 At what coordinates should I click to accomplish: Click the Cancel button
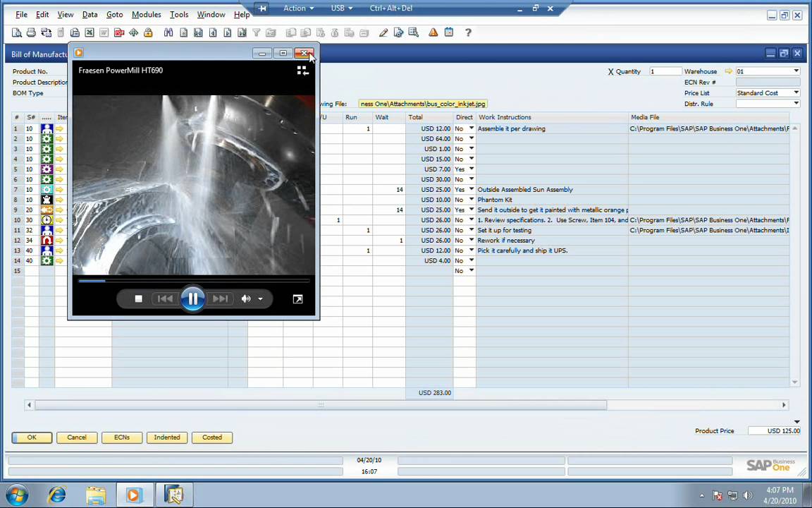[77, 437]
